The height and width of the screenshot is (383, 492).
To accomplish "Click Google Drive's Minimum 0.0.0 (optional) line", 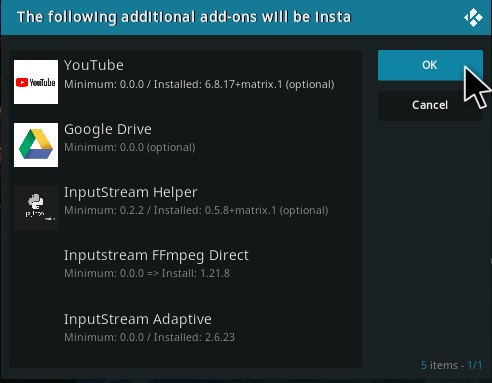I will coord(130,147).
